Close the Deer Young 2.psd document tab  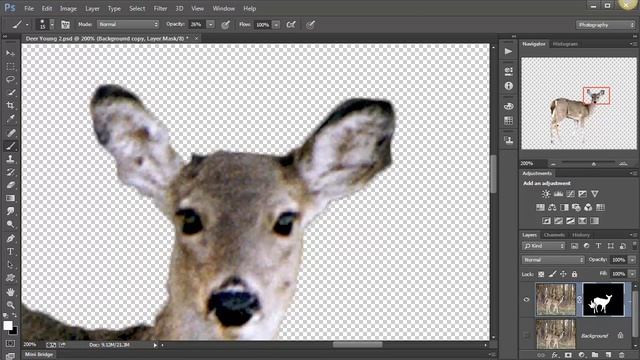click(x=196, y=38)
